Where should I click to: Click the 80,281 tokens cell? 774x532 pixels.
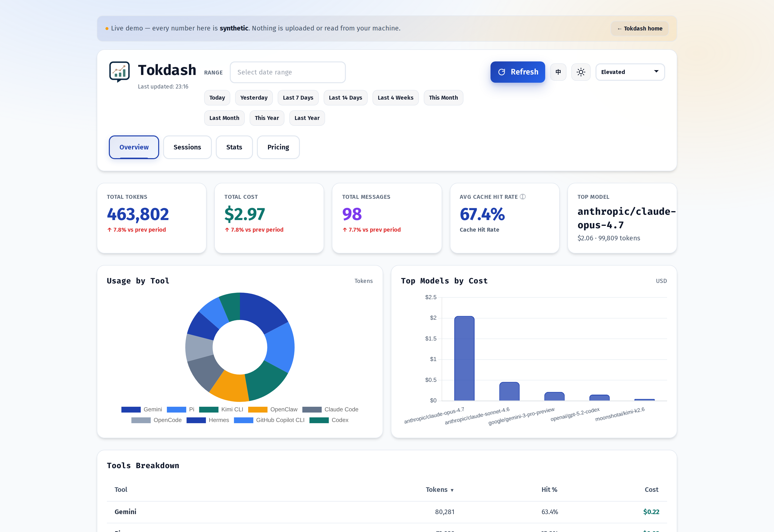pos(445,512)
